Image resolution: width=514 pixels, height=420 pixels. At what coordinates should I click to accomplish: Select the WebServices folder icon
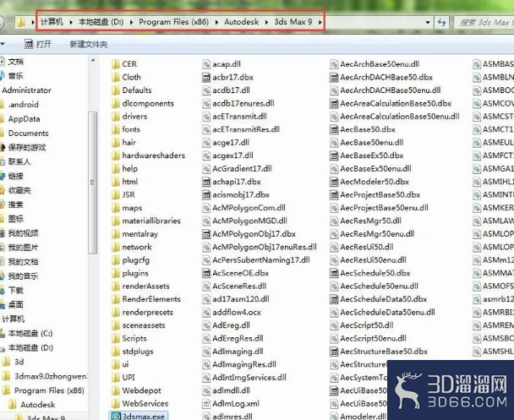click(115, 404)
